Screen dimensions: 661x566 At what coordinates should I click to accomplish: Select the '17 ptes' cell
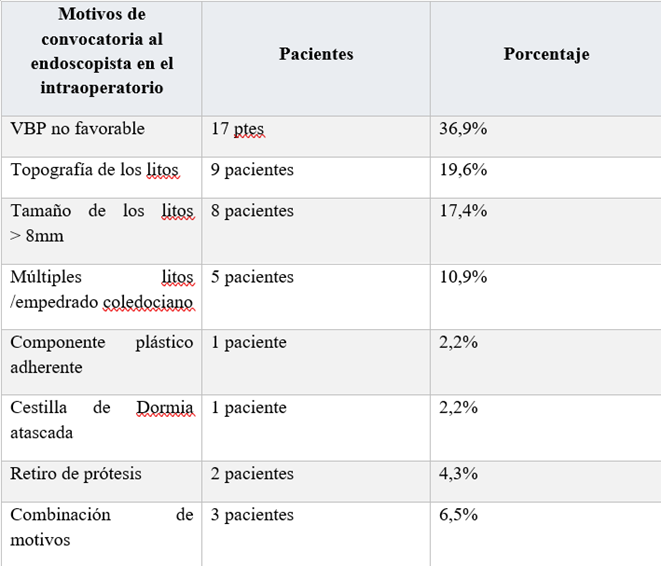pos(238,129)
